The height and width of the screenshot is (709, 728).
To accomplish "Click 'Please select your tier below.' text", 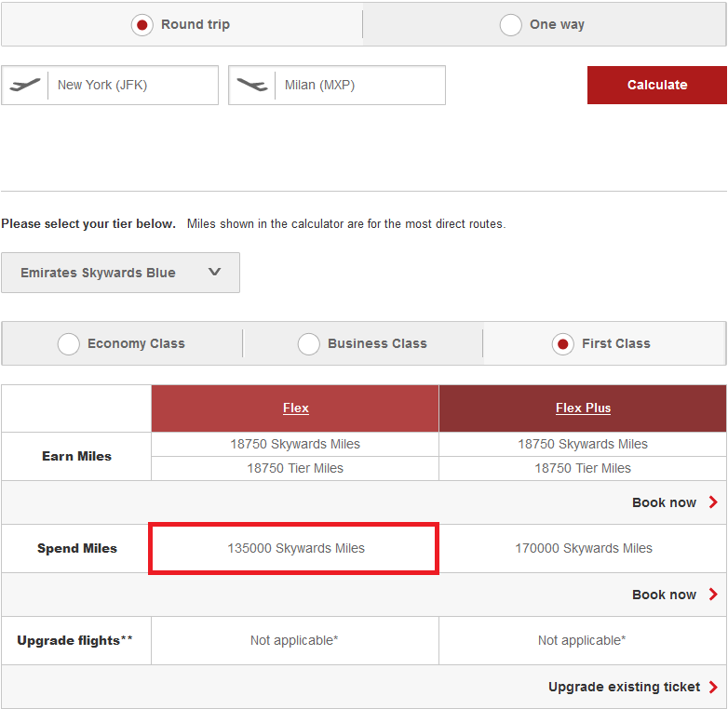I will point(88,223).
